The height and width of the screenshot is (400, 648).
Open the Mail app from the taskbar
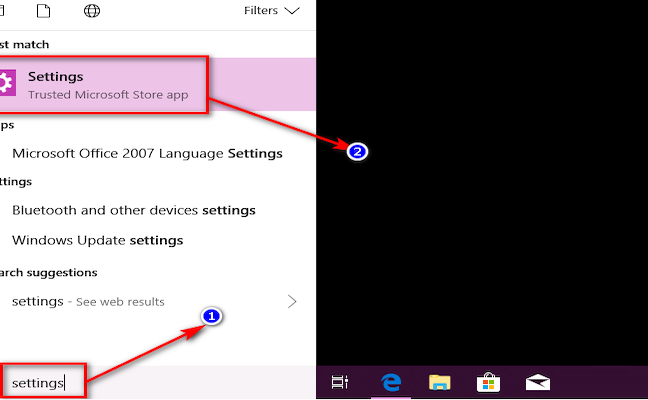[x=538, y=382]
